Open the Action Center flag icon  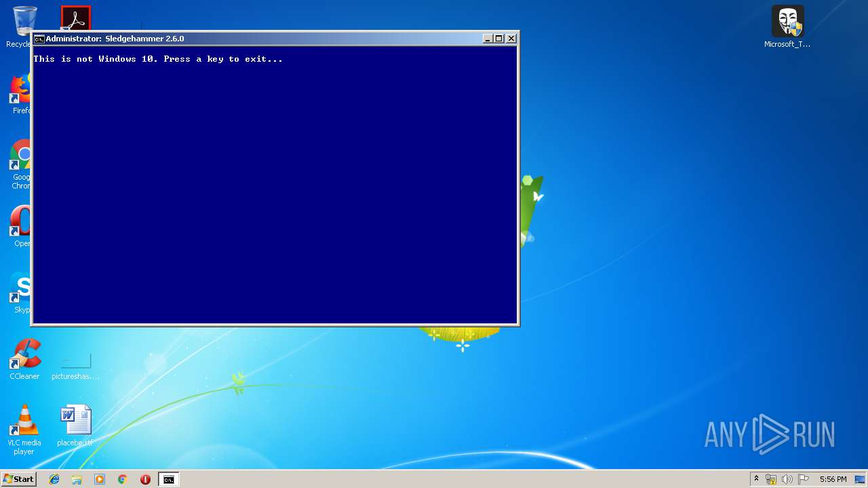coord(804,479)
